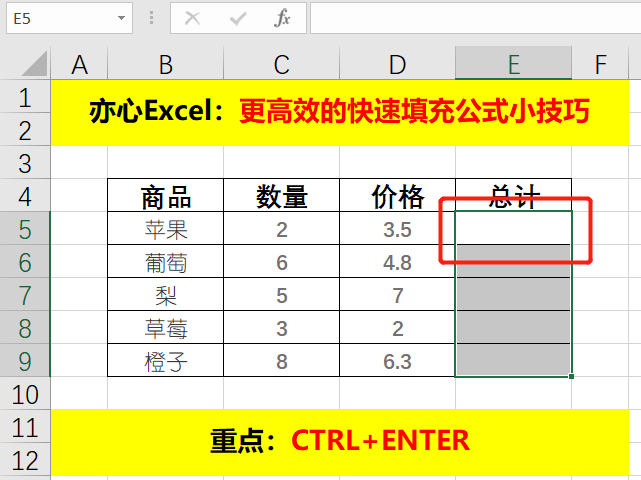Click the three-dot formula bar resize handle
This screenshot has height=480, width=641.
click(x=151, y=18)
